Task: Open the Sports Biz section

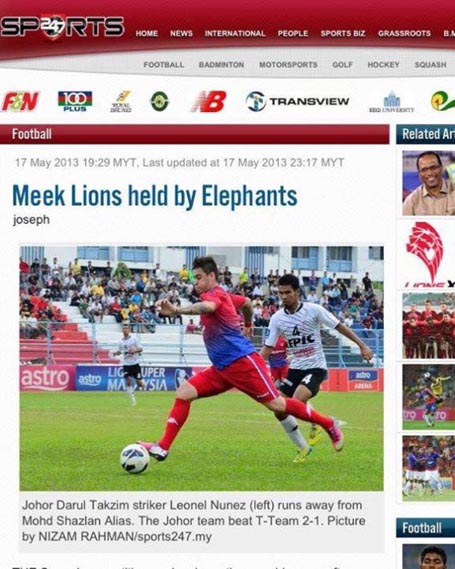Action: (x=343, y=33)
